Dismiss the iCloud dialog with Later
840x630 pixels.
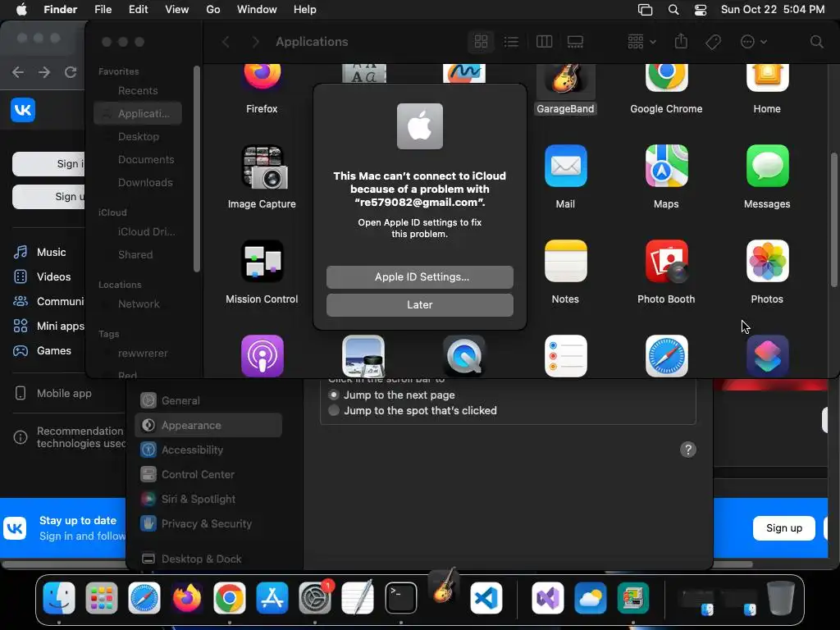pyautogui.click(x=419, y=305)
